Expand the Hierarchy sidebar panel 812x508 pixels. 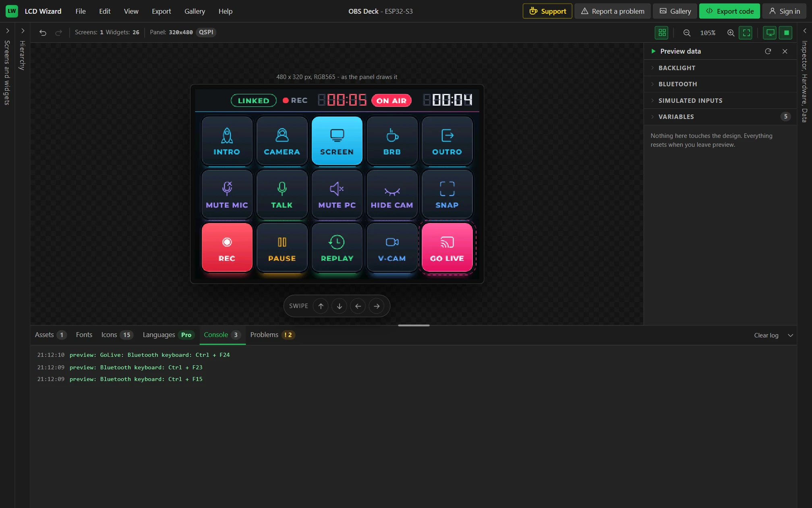point(23,31)
